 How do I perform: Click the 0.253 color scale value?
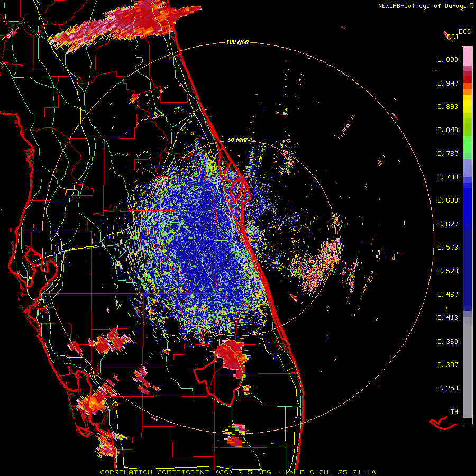click(x=448, y=388)
